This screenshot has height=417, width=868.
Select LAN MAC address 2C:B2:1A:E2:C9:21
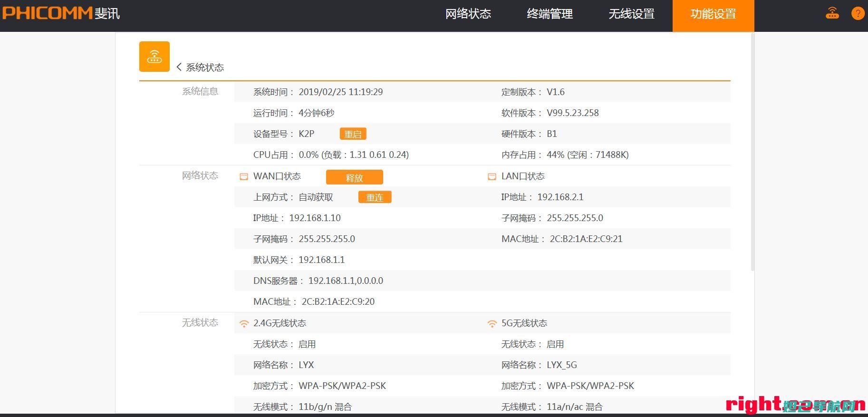click(586, 239)
